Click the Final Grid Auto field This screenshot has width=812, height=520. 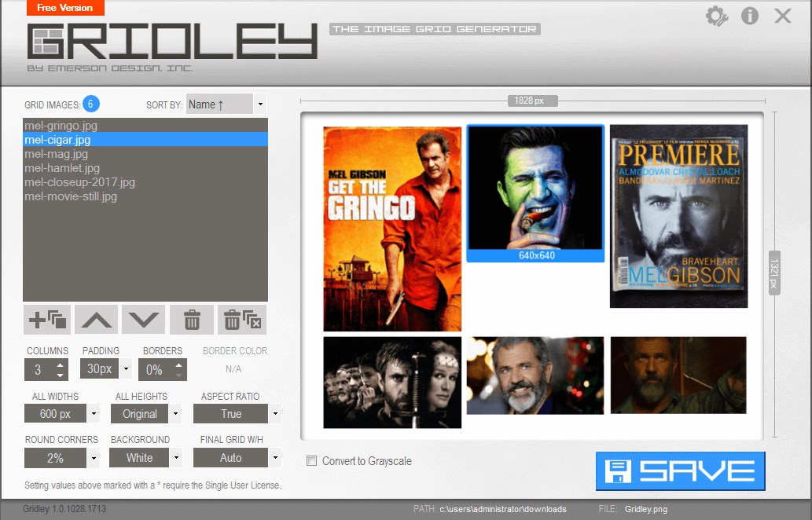[231, 458]
